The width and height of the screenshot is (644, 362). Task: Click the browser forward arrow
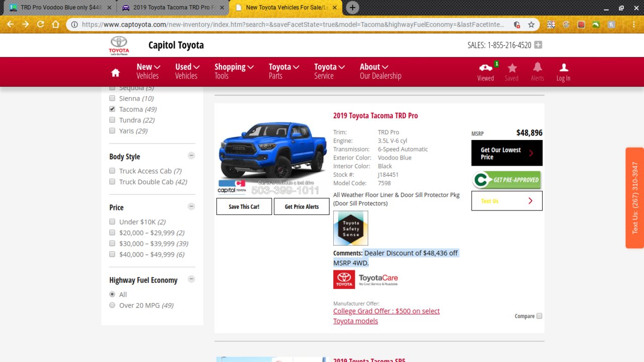click(x=25, y=24)
